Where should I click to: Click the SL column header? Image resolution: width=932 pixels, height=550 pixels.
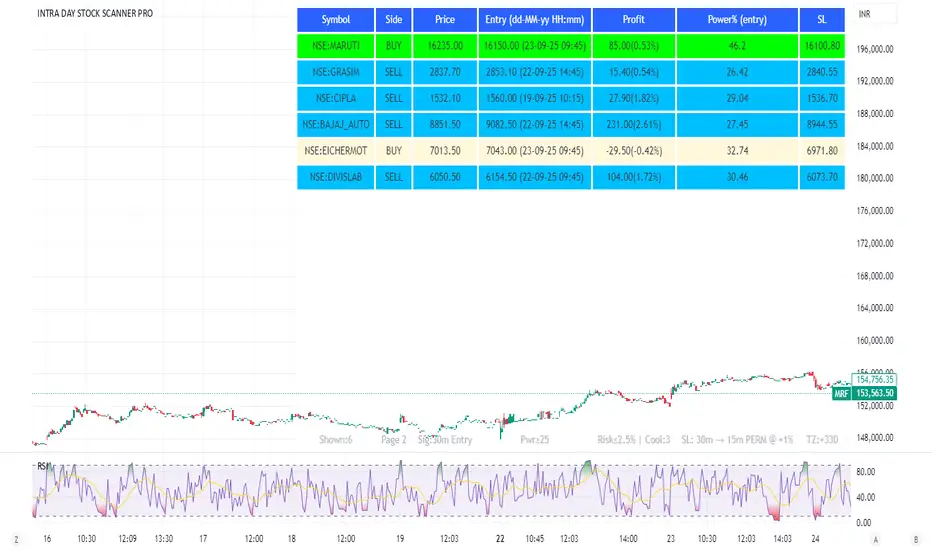[x=822, y=20]
